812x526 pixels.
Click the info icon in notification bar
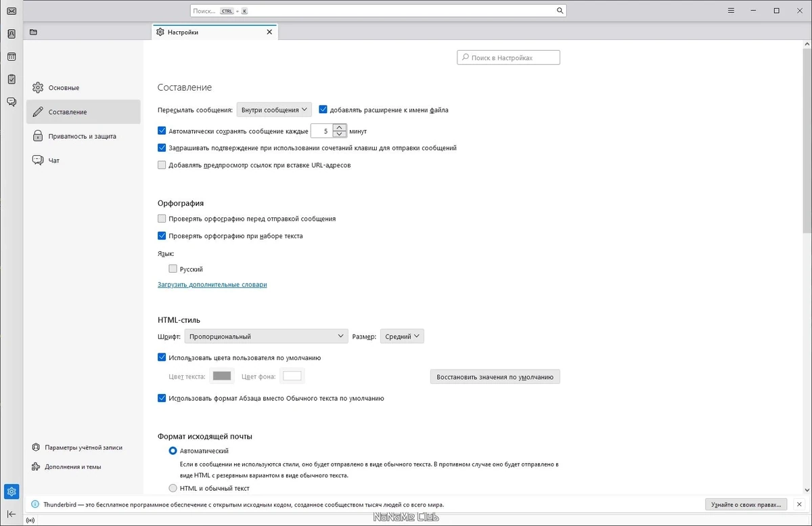tap(36, 505)
